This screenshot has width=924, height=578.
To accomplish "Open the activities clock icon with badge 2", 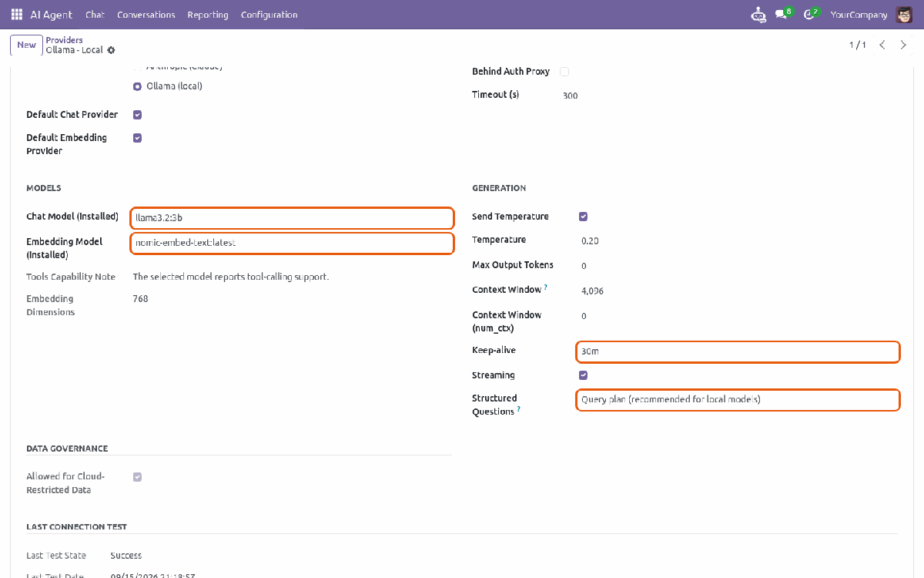I will coord(811,14).
